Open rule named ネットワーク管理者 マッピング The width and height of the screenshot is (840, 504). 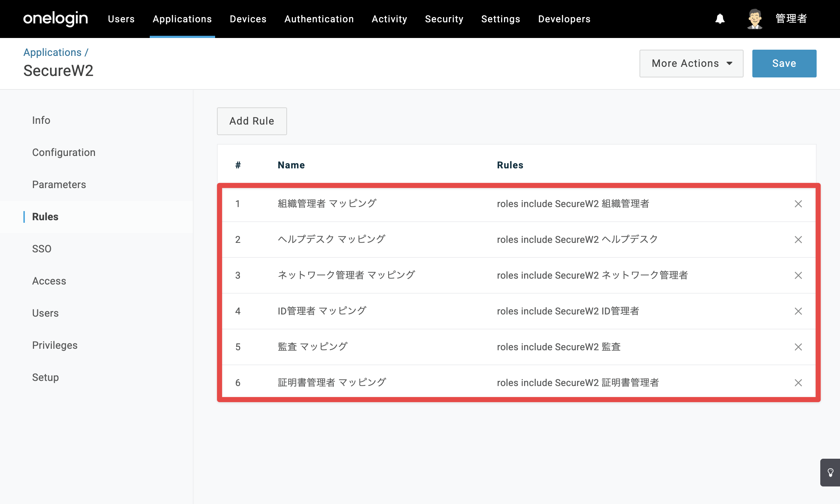pyautogui.click(x=346, y=275)
